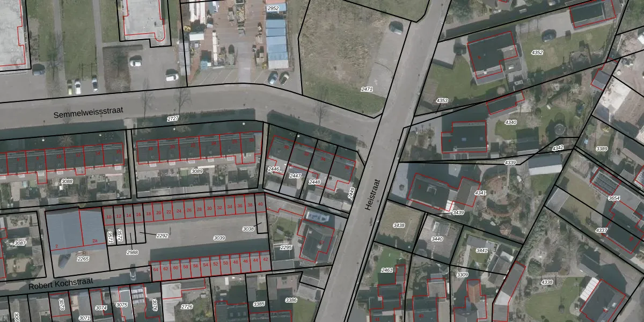Click parcel label 3089
644x322 pixels.
pyautogui.click(x=197, y=171)
